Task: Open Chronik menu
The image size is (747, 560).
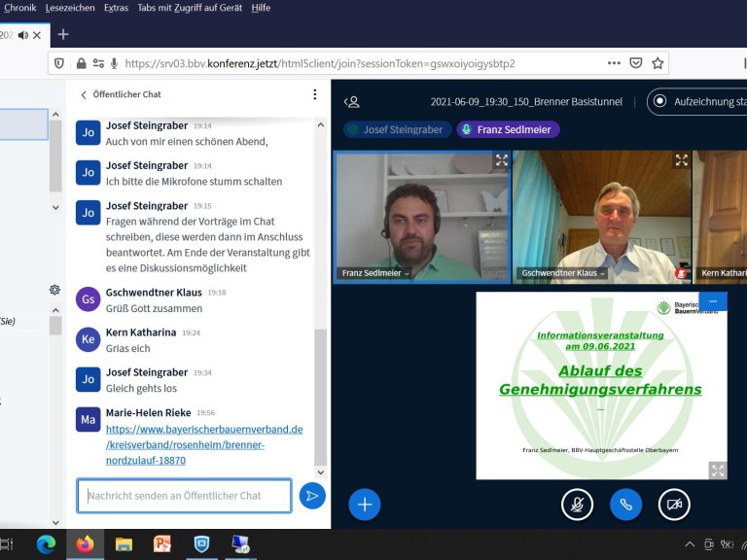Action: [x=19, y=8]
